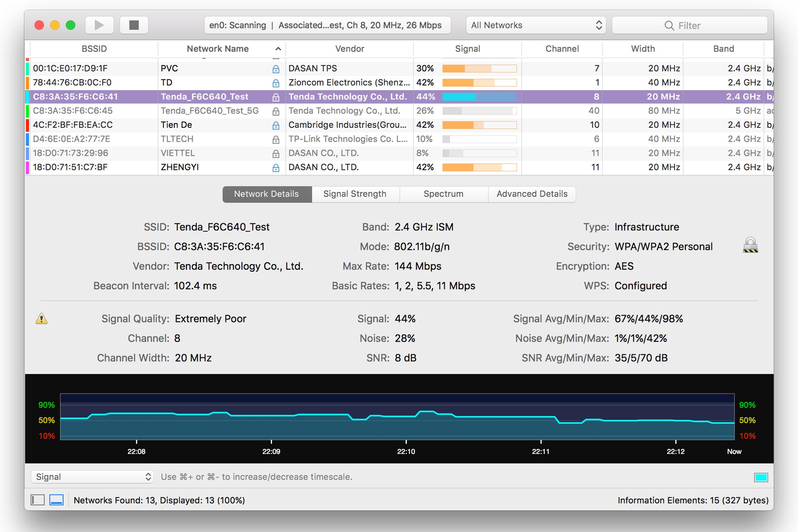This screenshot has width=798, height=532.
Task: Start scanning with the play button
Action: [99, 25]
